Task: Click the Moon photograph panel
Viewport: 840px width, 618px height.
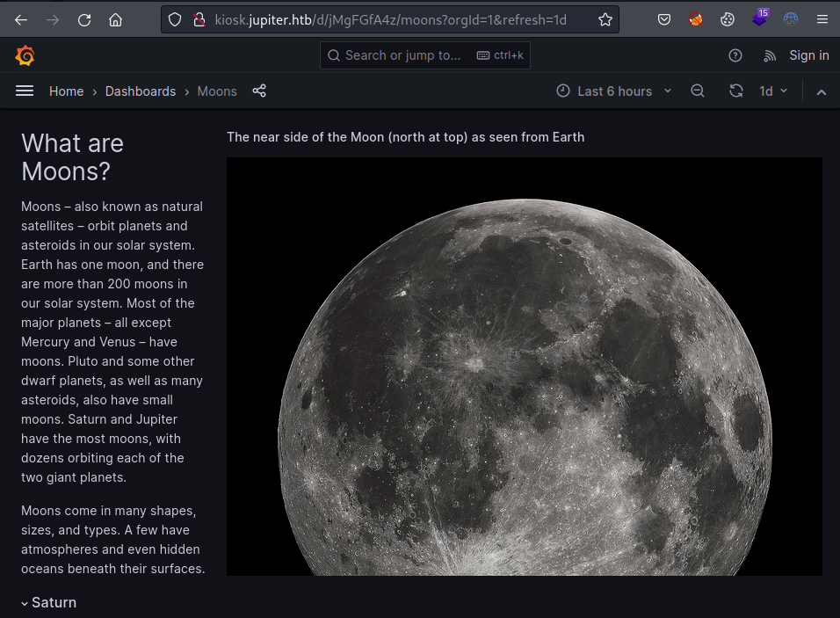Action: click(x=524, y=367)
